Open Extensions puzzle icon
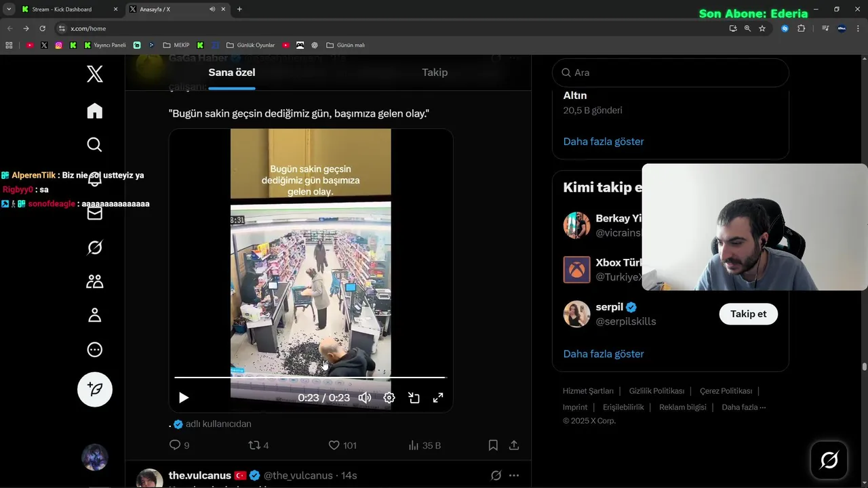Viewport: 868px width, 488px height. (802, 28)
